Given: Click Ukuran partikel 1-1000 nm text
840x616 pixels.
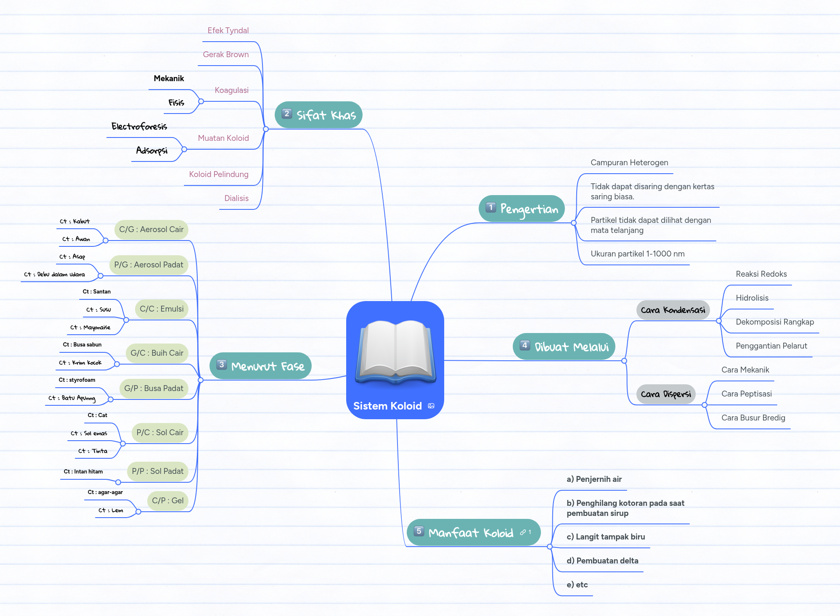Looking at the screenshot, I should point(638,254).
